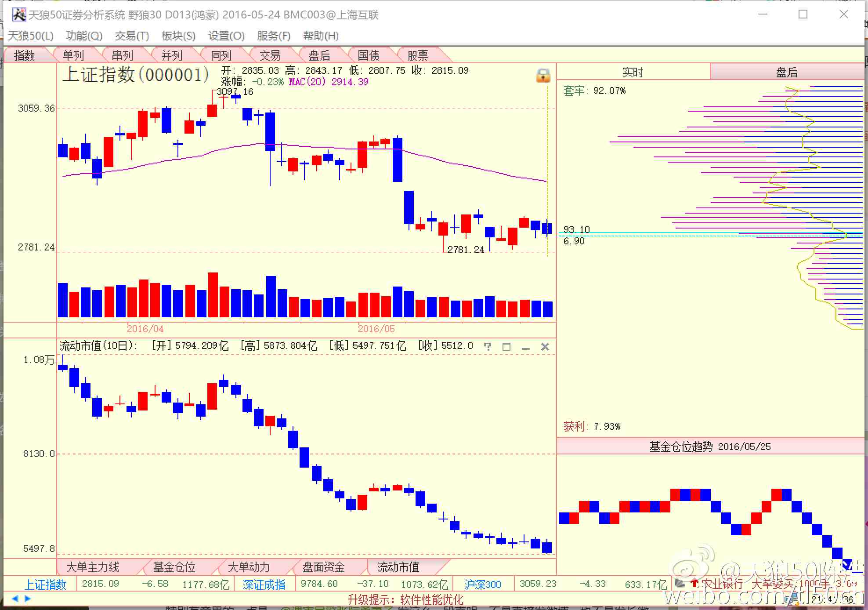This screenshot has height=610, width=868.
Task: Select the 盘后 right panel tab
Action: [x=786, y=72]
